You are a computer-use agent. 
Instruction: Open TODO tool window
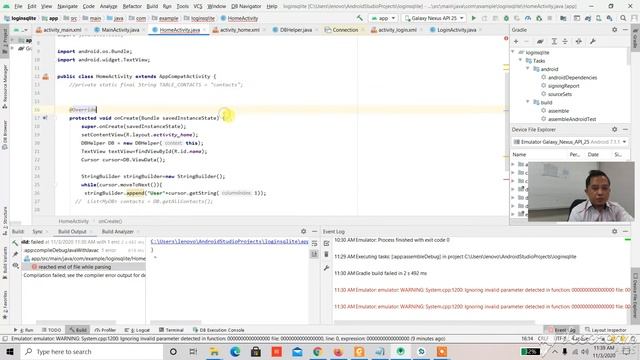51,330
